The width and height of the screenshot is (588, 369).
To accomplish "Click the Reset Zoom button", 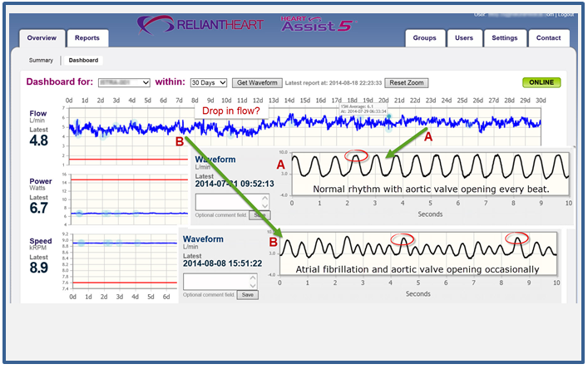I will 407,83.
